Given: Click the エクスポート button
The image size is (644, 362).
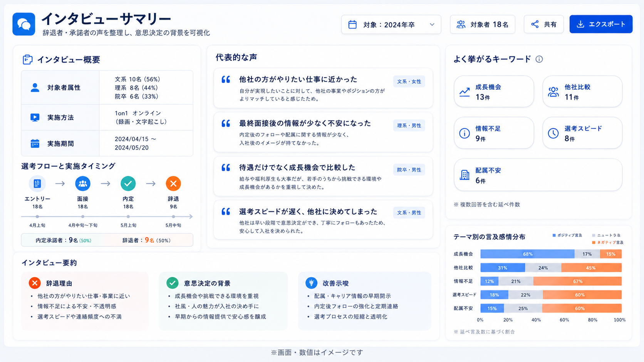Looking at the screenshot, I should [601, 24].
